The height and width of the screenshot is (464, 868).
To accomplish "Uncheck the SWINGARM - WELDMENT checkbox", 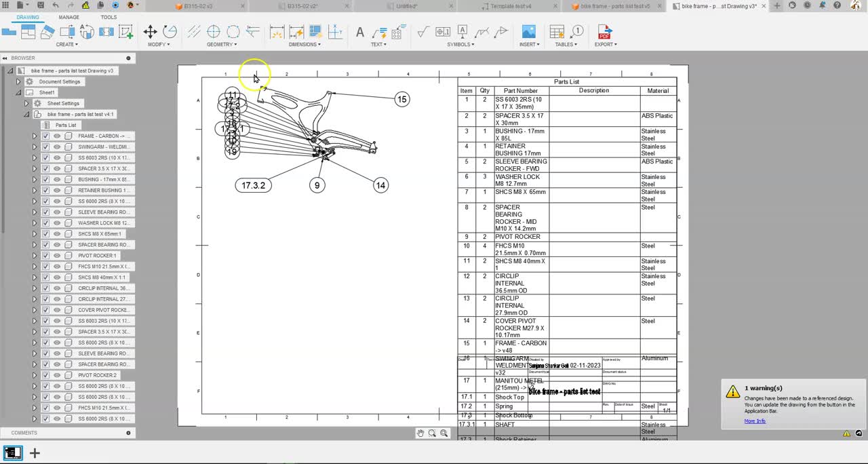I will click(45, 147).
